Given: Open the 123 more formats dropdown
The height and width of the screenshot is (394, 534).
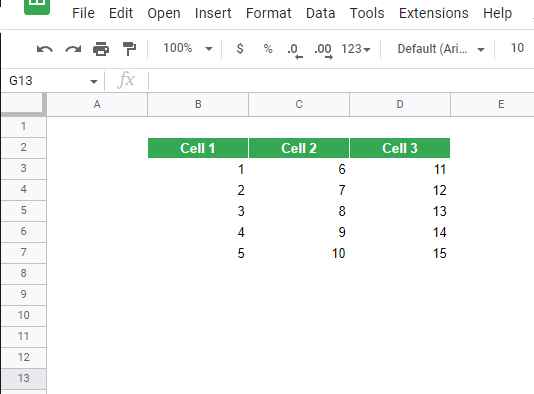Looking at the screenshot, I should coord(356,49).
